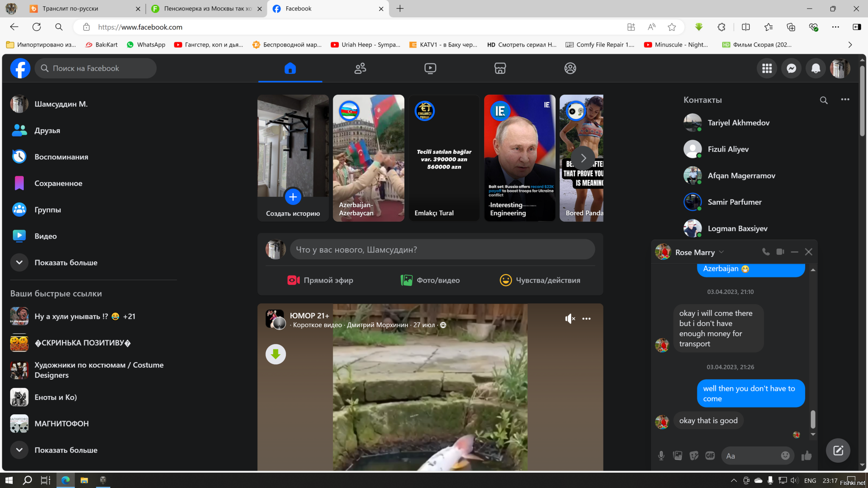Open Rose Marry chat options dropdown
868x488 pixels.
tap(721, 252)
